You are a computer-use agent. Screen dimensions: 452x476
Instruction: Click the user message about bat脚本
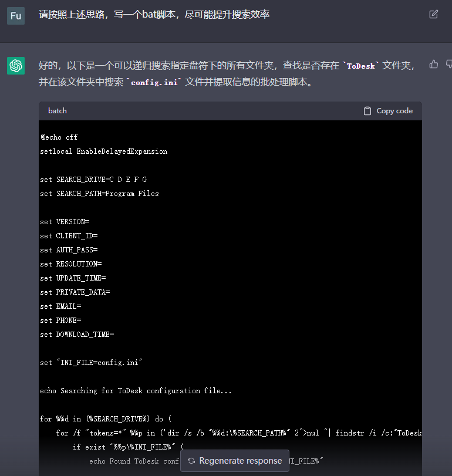pyautogui.click(x=154, y=15)
